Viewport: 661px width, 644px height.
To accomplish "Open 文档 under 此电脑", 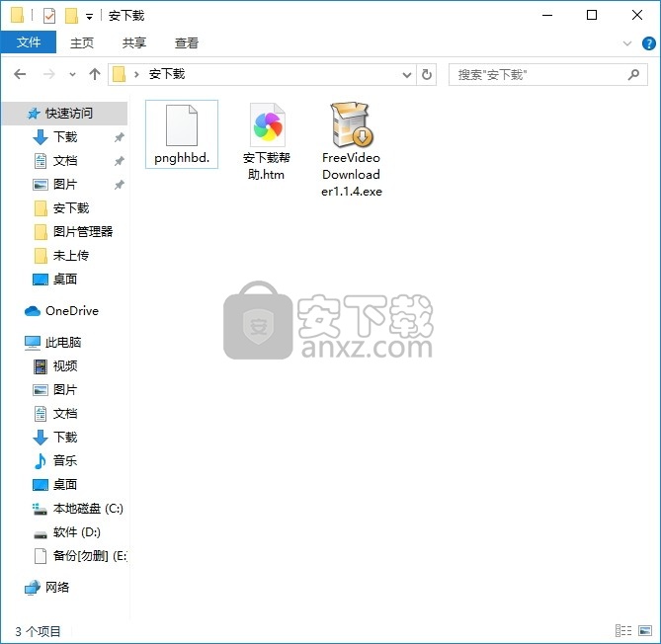I will [x=65, y=413].
